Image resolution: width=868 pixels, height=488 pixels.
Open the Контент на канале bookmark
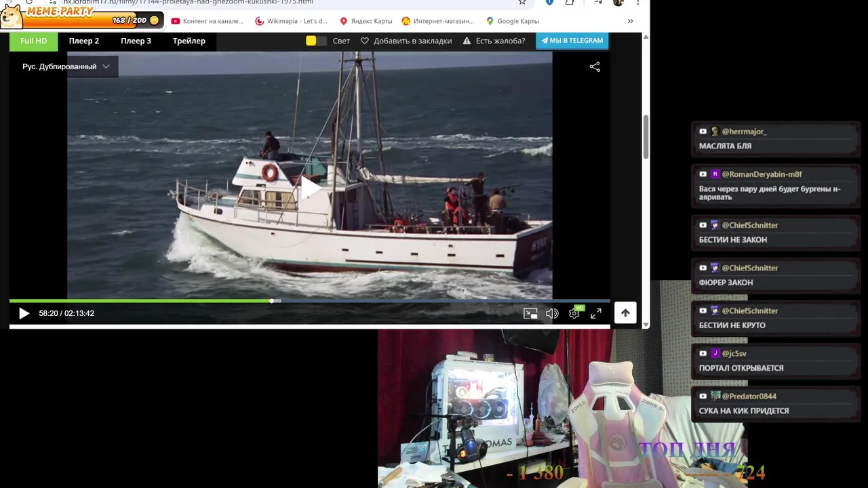[208, 21]
